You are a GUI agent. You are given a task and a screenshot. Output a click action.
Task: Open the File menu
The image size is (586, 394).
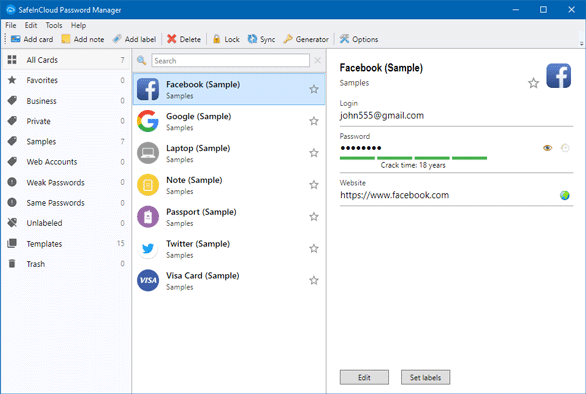(x=10, y=25)
